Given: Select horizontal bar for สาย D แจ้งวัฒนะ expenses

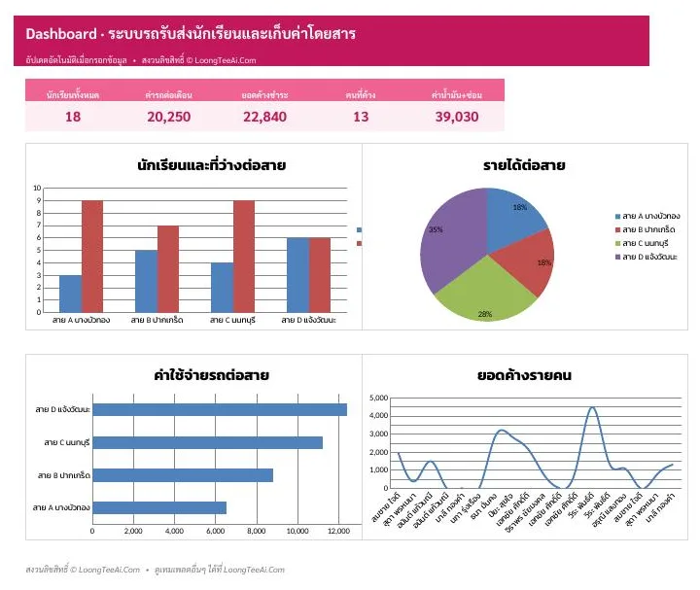Looking at the screenshot, I should [x=220, y=410].
